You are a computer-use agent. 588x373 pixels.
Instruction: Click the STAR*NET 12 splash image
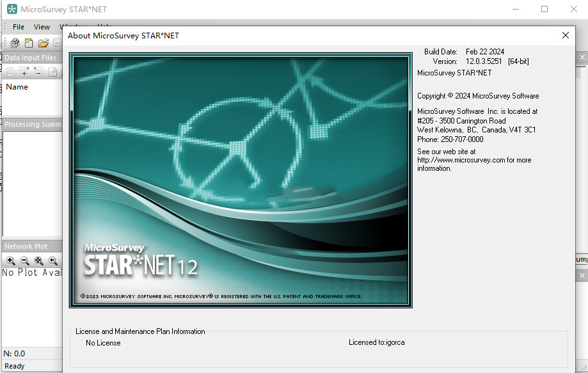[x=241, y=180]
